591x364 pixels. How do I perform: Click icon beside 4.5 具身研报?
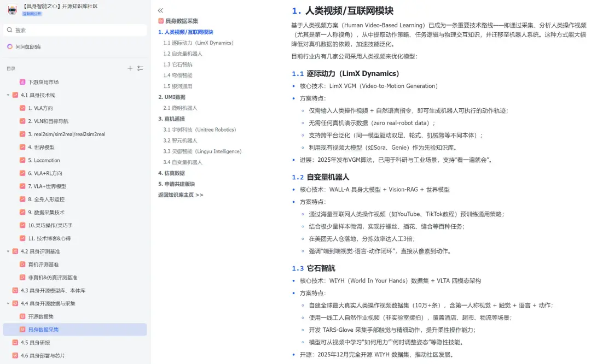tap(15, 343)
